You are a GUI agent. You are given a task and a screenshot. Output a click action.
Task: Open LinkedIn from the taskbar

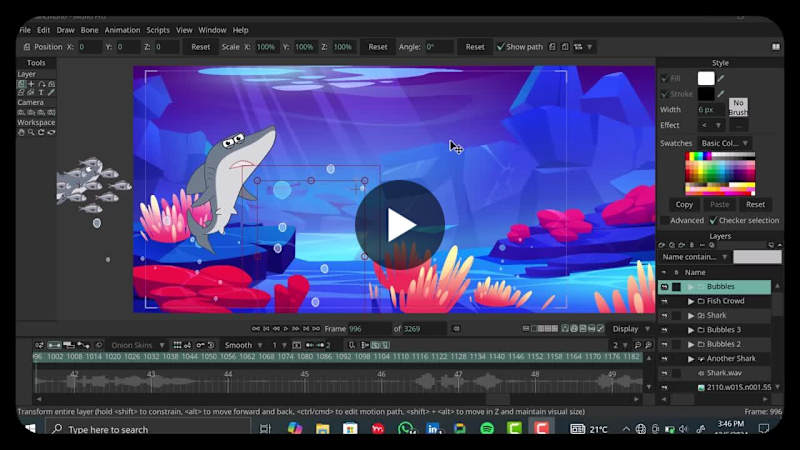pyautogui.click(x=433, y=429)
